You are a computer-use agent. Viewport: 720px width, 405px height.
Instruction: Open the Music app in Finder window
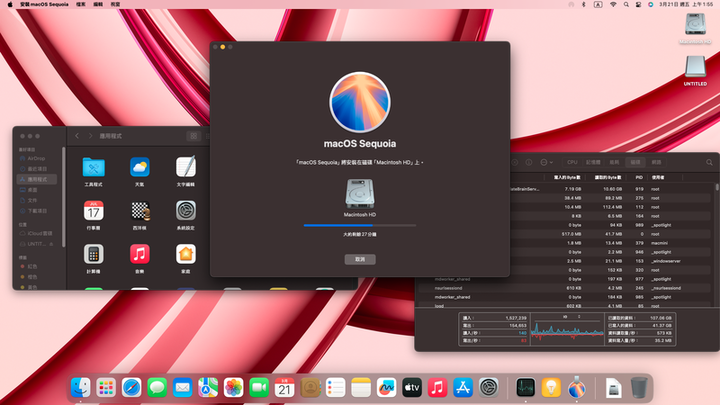click(140, 254)
